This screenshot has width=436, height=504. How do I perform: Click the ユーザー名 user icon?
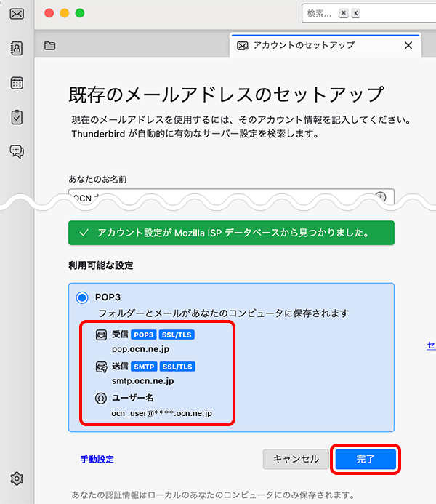coord(102,398)
